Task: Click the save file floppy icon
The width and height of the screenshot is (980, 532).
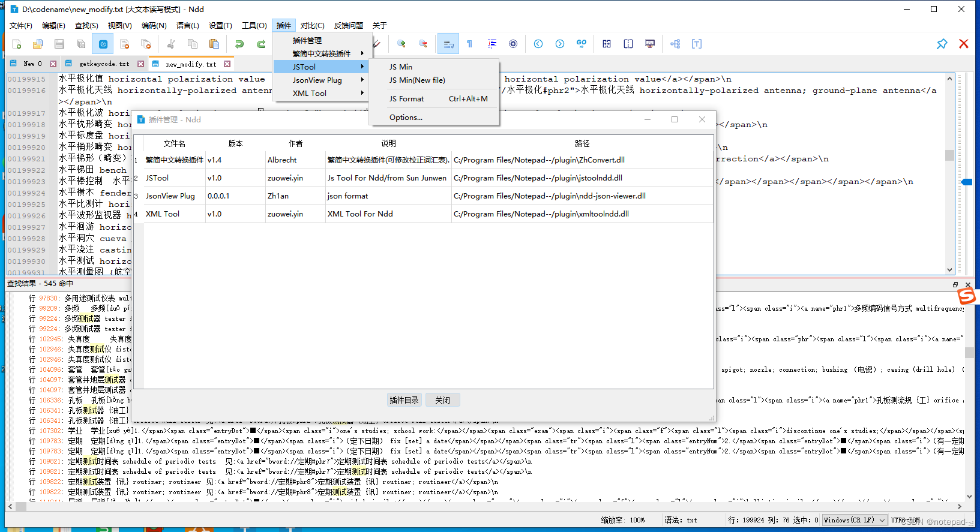Action: tap(59, 44)
